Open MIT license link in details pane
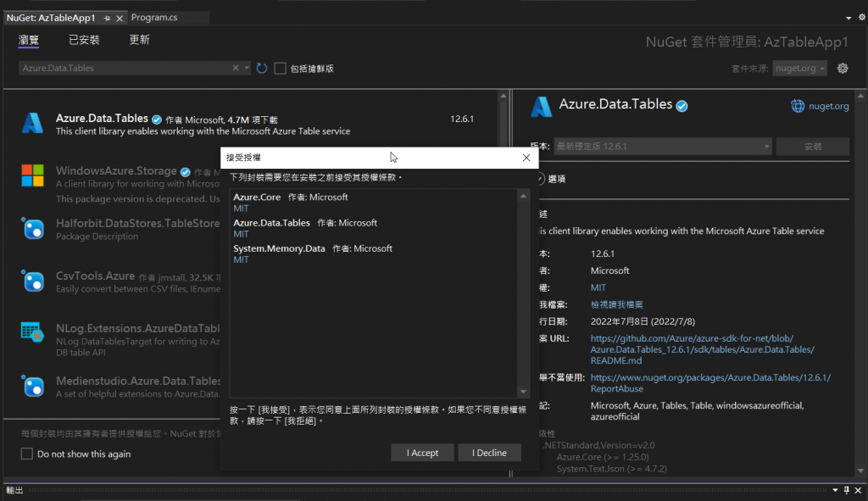 tap(598, 287)
